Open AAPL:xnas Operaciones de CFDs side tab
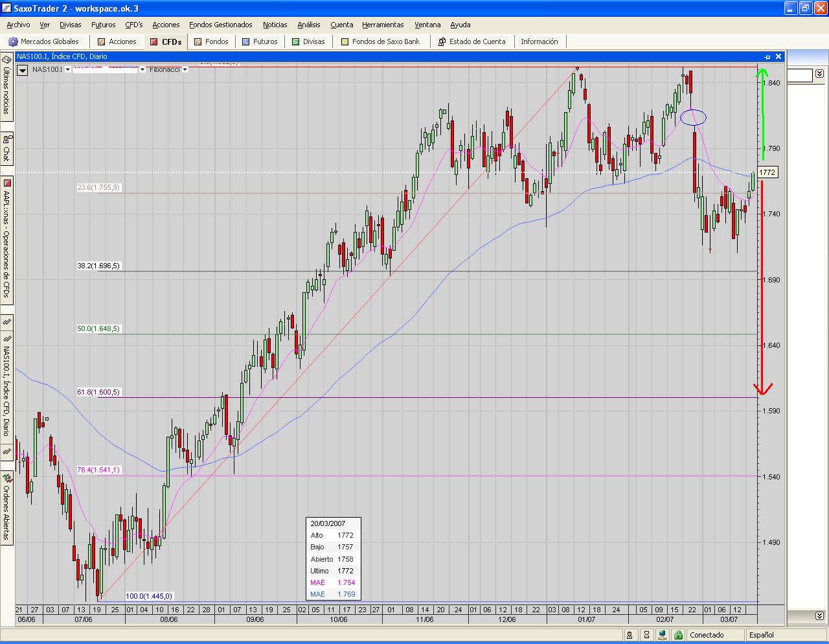Screen dimensions: 829x644 (x=6, y=238)
